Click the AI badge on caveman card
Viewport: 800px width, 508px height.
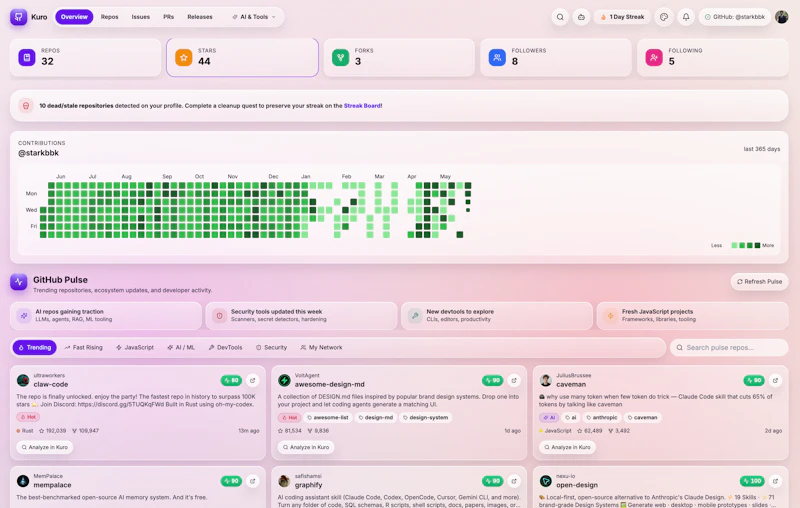[x=549, y=417]
